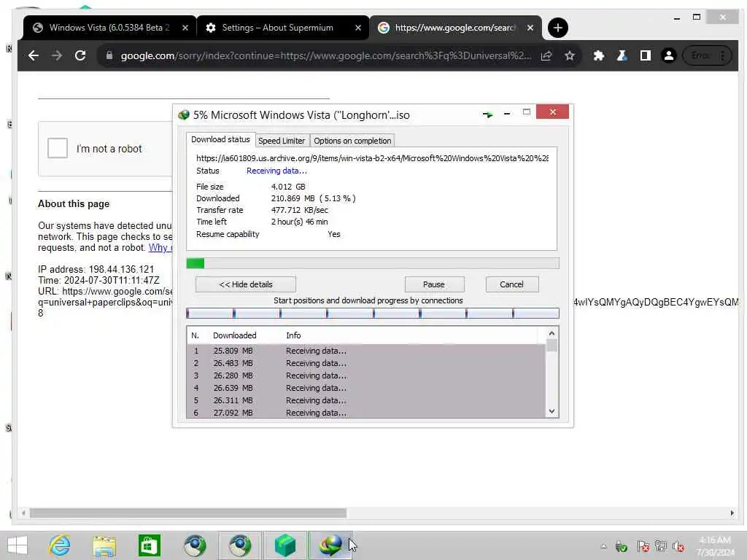Select Options on completion tab
Viewport: 747px width, 560px height.
point(352,141)
